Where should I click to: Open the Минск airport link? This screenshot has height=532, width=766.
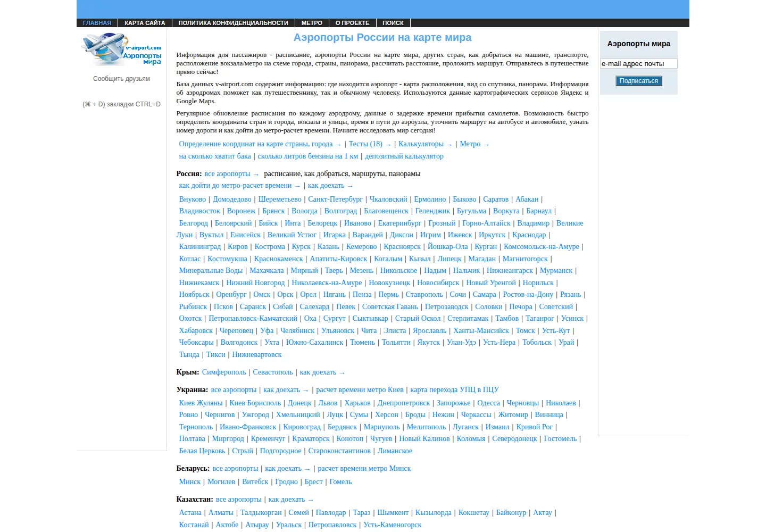click(190, 482)
